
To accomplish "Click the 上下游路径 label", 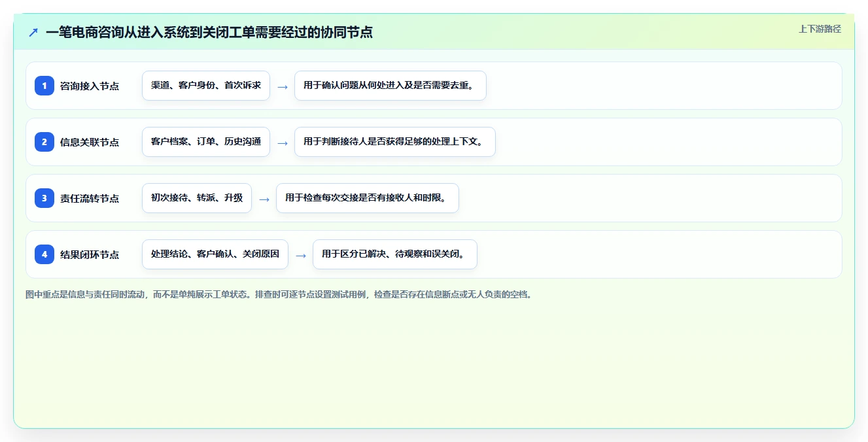I will coord(820,29).
